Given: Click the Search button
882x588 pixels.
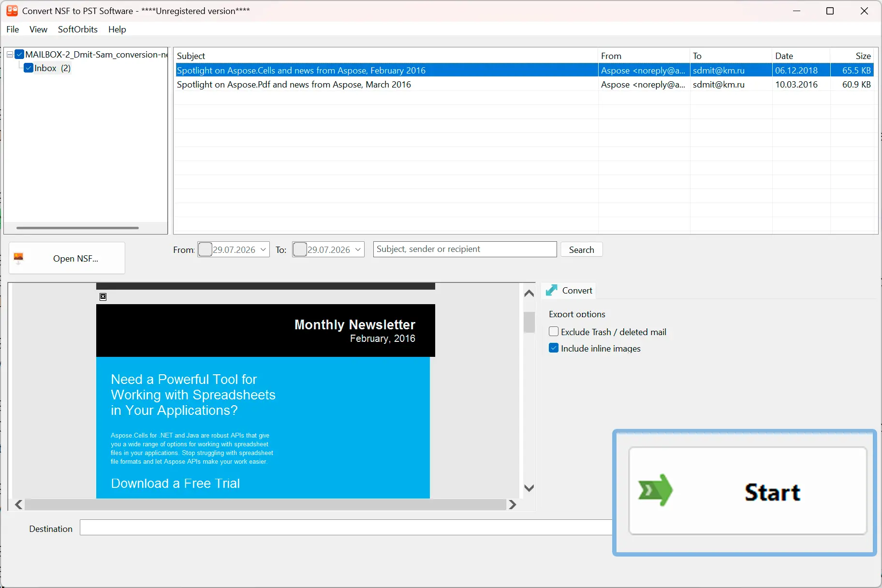Looking at the screenshot, I should pos(581,250).
